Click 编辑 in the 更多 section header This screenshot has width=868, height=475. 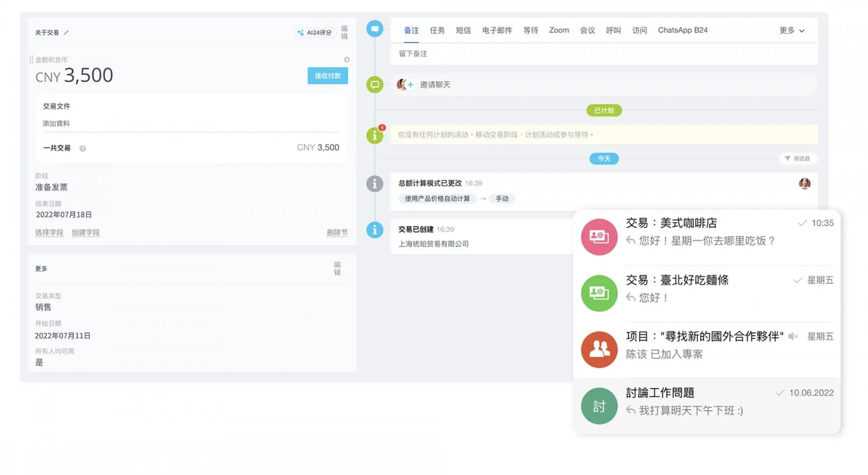[337, 269]
